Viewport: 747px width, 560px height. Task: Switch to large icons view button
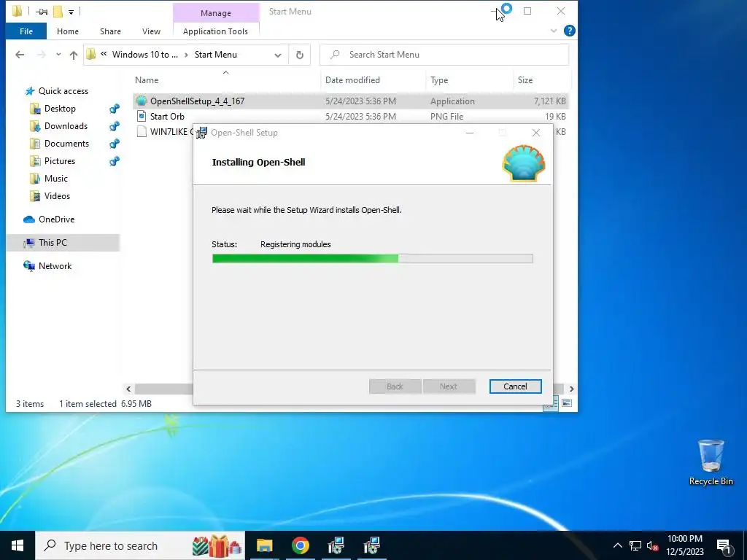point(566,403)
